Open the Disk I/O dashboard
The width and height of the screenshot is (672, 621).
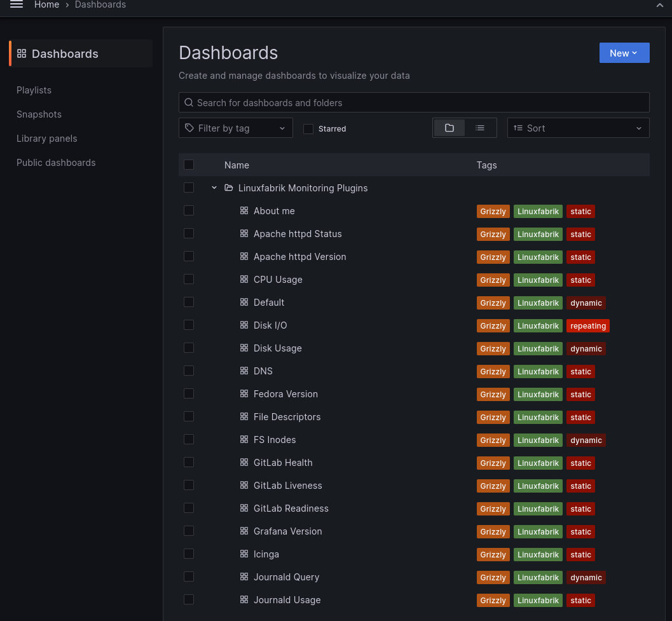coord(270,325)
